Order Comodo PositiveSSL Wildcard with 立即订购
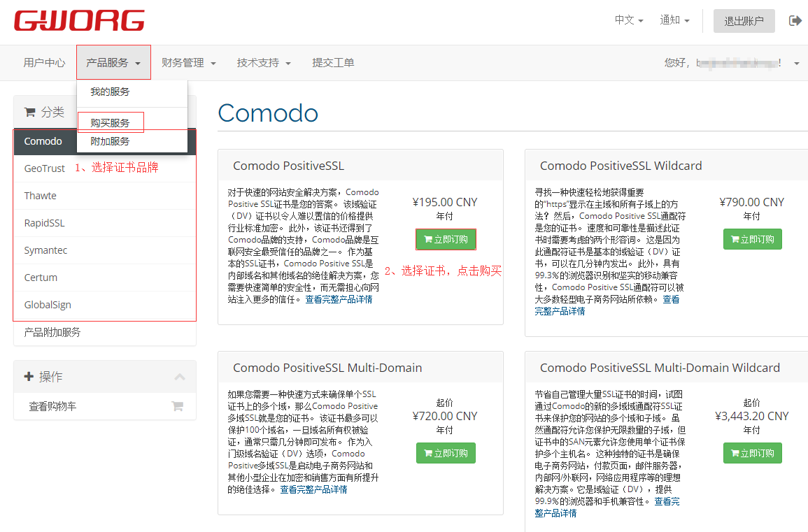The height and width of the screenshot is (532, 808). pos(752,240)
